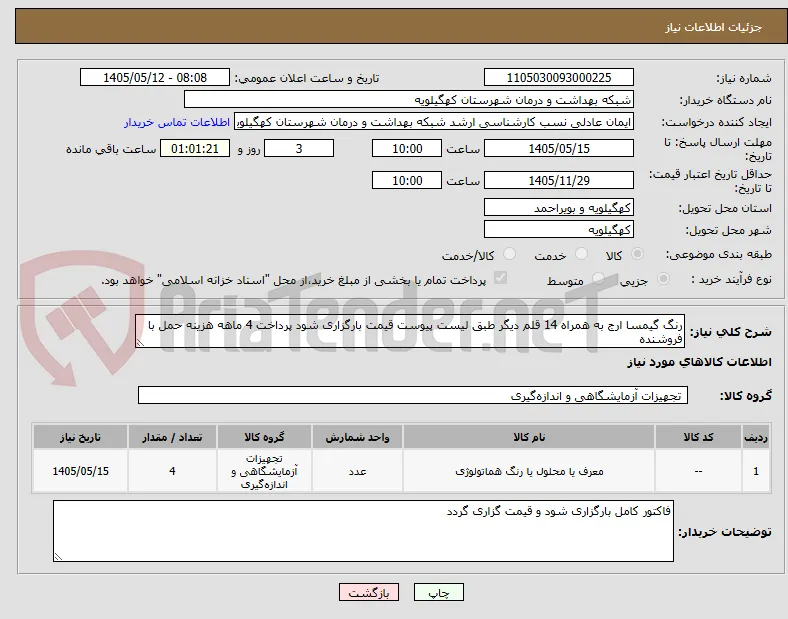Click the remaining days field showing 3
Image resolution: width=788 pixels, height=619 pixels.
coord(299,148)
